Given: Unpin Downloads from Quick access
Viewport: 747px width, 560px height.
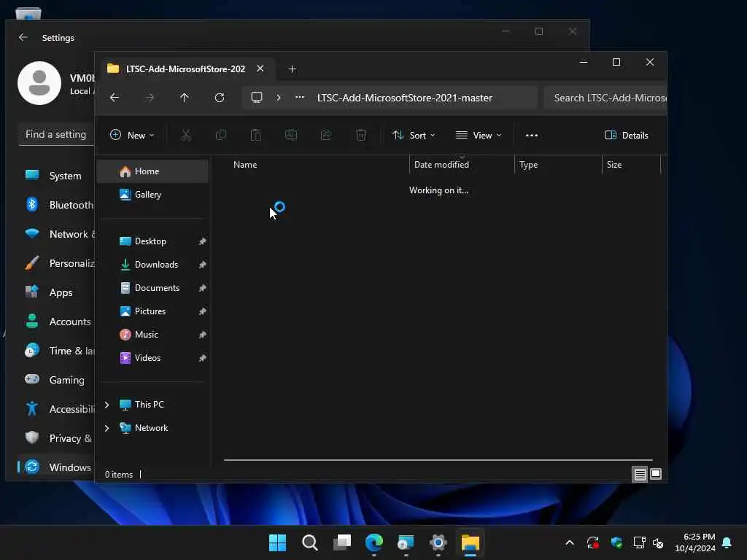Looking at the screenshot, I should point(203,265).
